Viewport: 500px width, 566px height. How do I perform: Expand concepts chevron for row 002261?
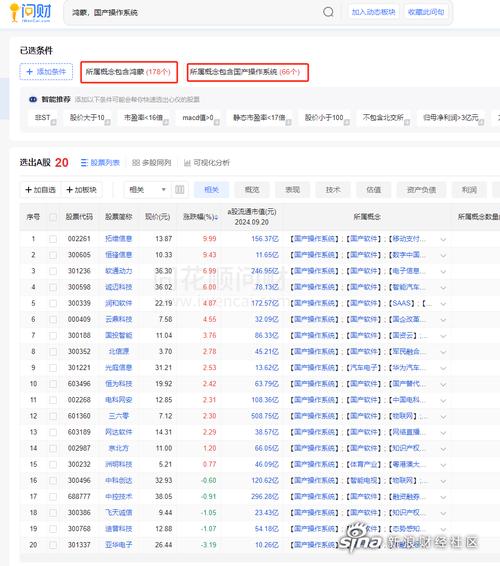(443, 239)
